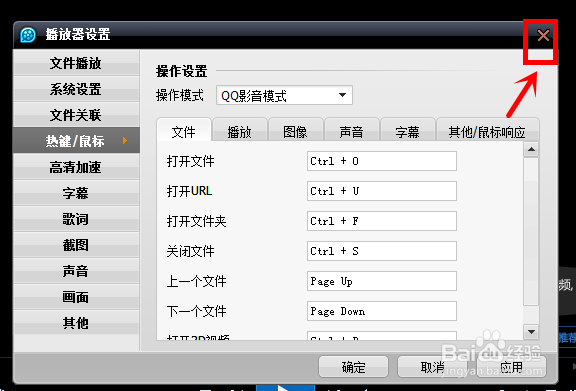
Task: Switch to the 播放 hotkey tab
Action: 240,130
